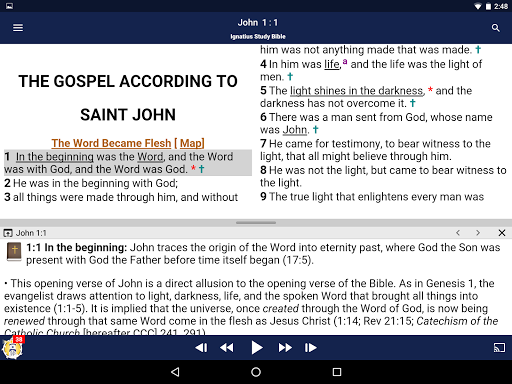Tap the fast-forward double-arrow button

pyautogui.click(x=285, y=348)
